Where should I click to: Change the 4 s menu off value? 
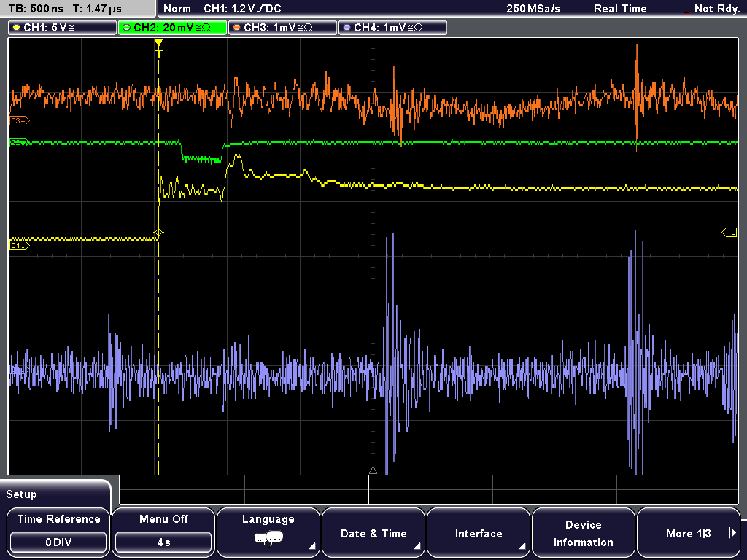pos(163,542)
